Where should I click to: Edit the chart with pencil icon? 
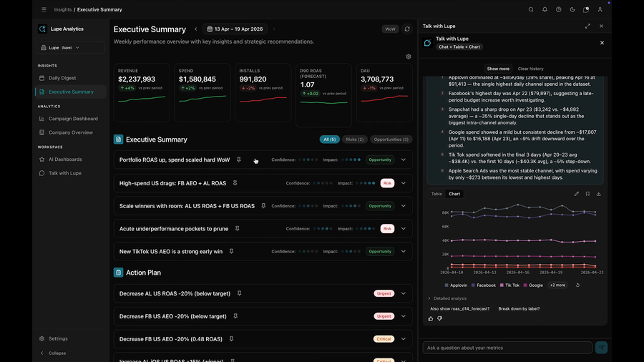(577, 194)
